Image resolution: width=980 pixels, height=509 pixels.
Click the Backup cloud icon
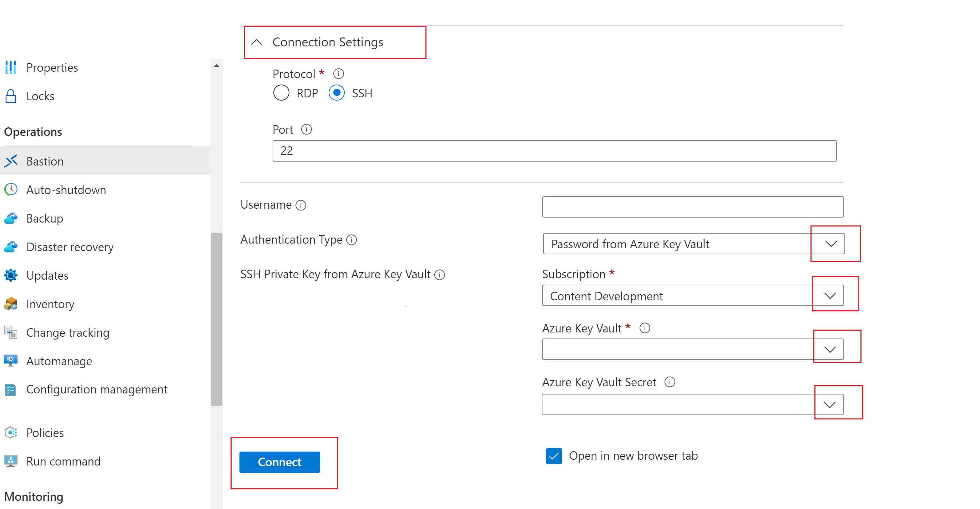click(11, 218)
